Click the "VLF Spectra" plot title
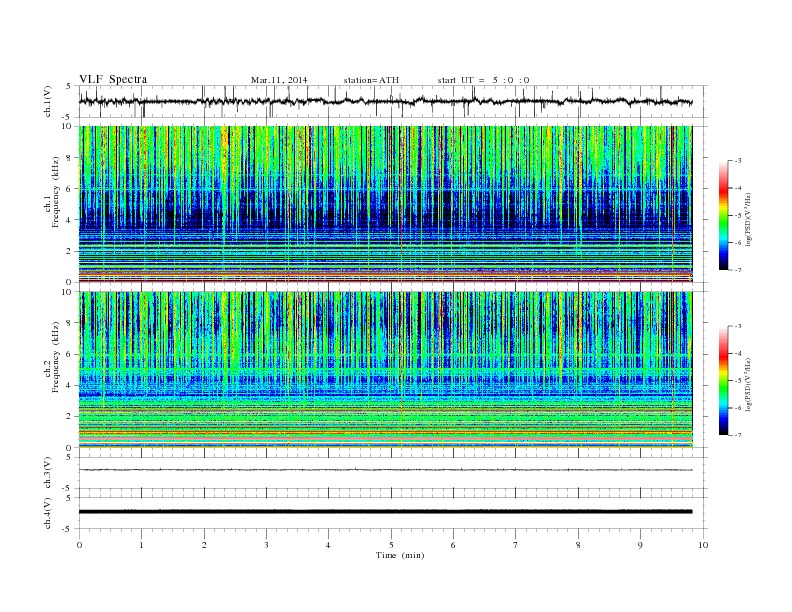 [113, 79]
